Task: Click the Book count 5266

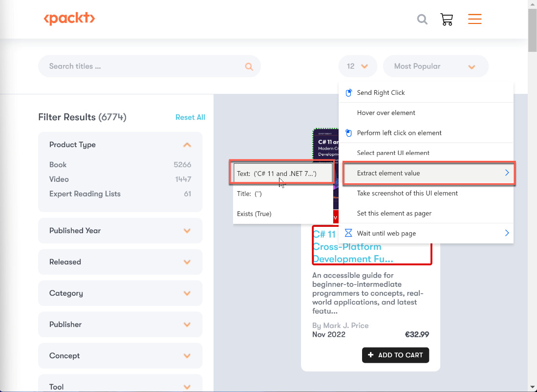Action: (182, 165)
